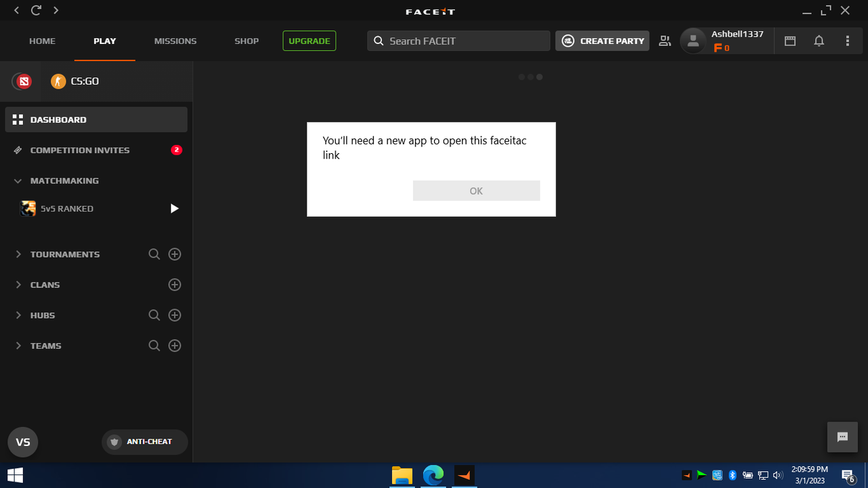This screenshot has width=868, height=488.
Task: Select the CS:GO game
Action: pyautogui.click(x=75, y=81)
